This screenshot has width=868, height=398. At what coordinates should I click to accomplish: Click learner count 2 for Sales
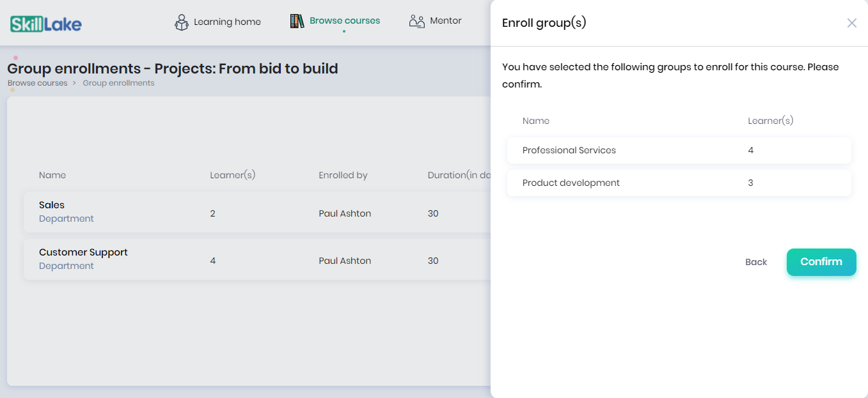click(212, 213)
